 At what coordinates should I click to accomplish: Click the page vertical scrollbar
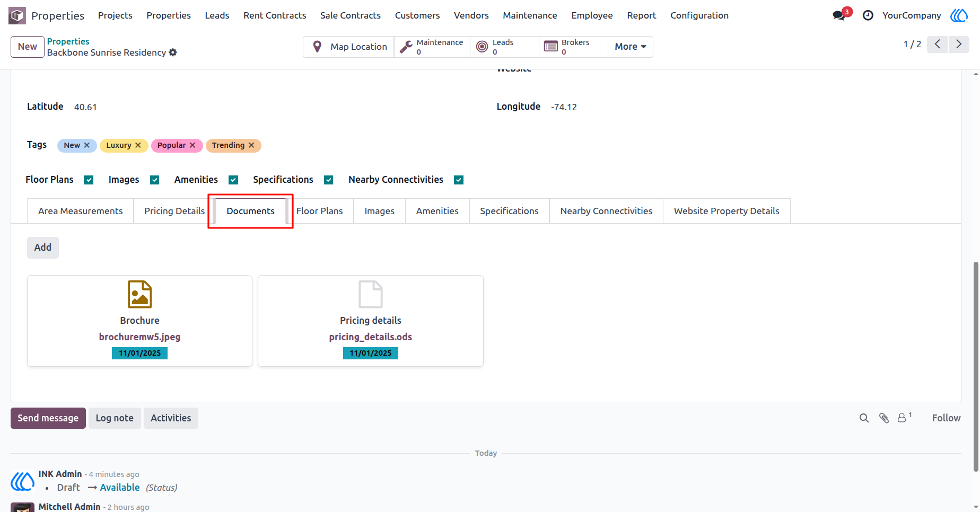coord(976,366)
